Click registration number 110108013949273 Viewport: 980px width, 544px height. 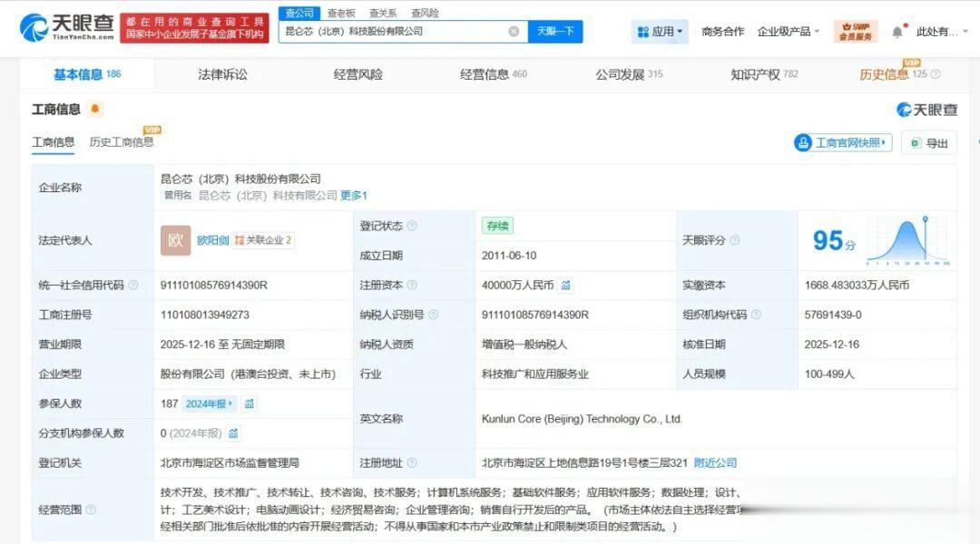[204, 315]
